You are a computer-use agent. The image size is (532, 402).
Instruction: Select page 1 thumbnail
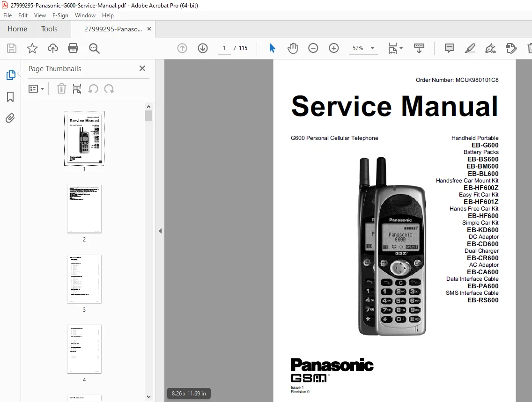84,138
